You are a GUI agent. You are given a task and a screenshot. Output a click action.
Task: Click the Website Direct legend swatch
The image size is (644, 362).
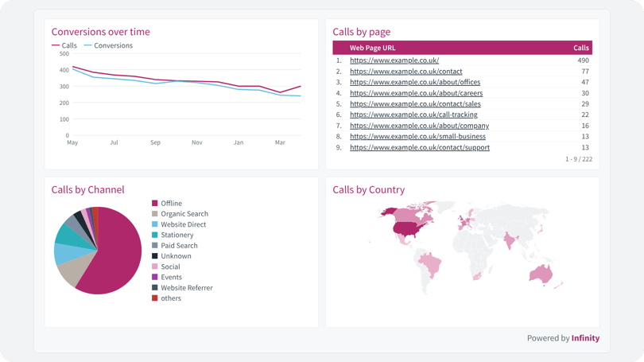click(155, 224)
